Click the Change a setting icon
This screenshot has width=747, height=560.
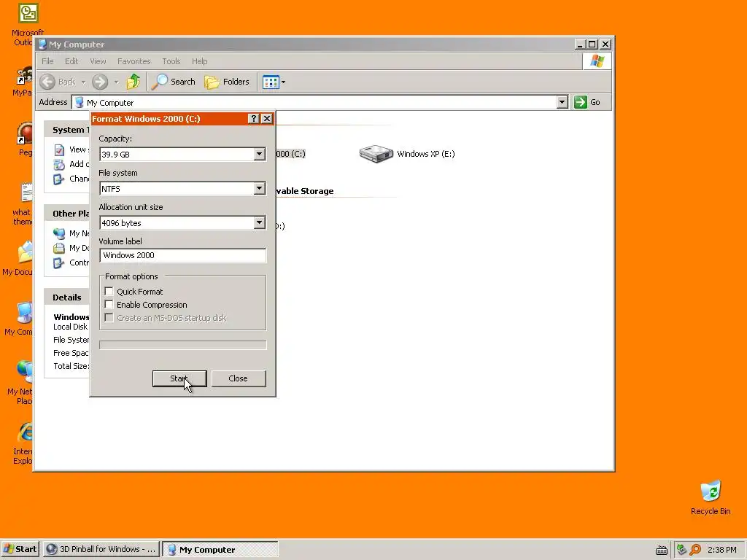click(x=59, y=179)
